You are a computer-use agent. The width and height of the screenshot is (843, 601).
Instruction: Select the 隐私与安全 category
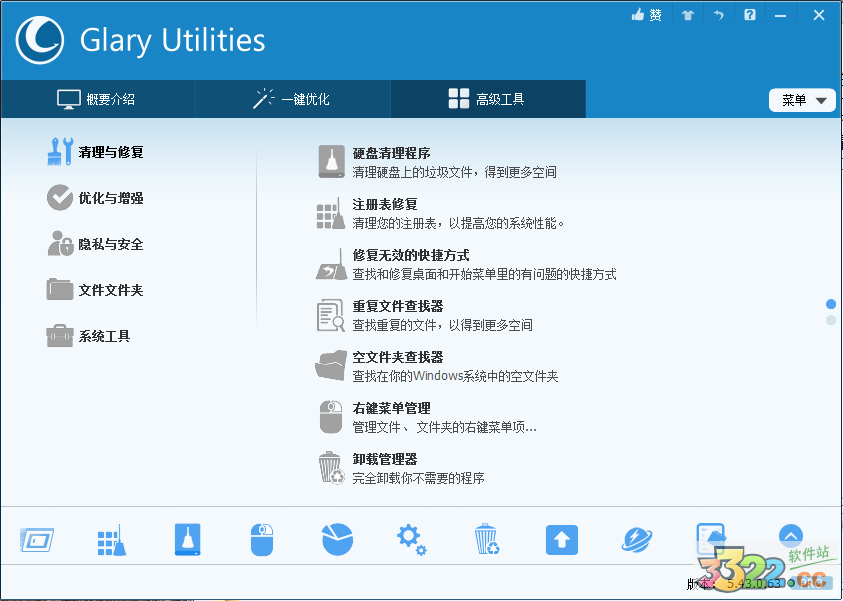pos(95,244)
